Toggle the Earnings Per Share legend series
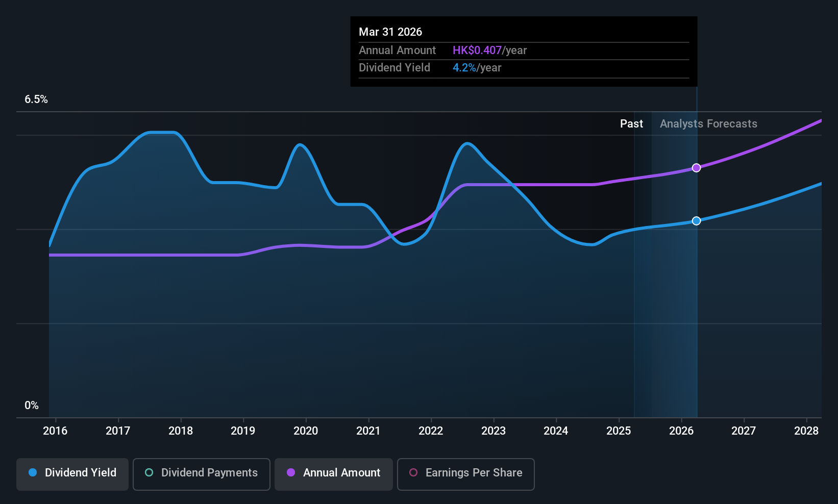Viewport: 838px width, 504px height. tap(465, 474)
